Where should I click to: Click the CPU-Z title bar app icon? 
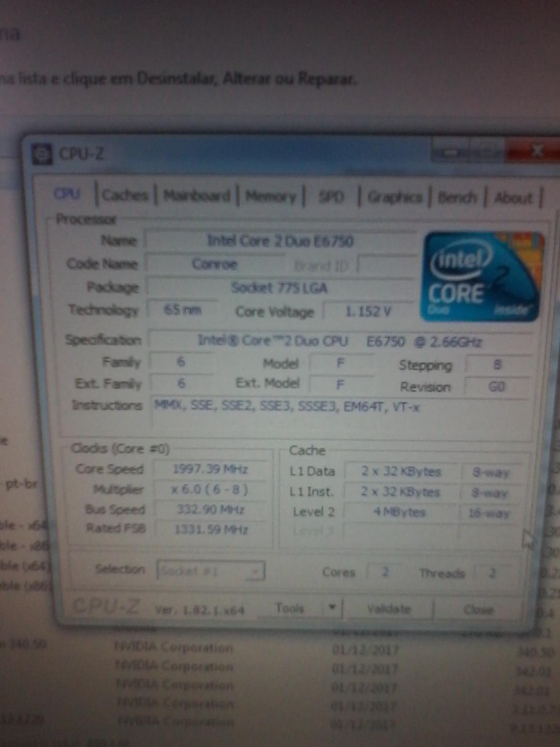point(42,155)
